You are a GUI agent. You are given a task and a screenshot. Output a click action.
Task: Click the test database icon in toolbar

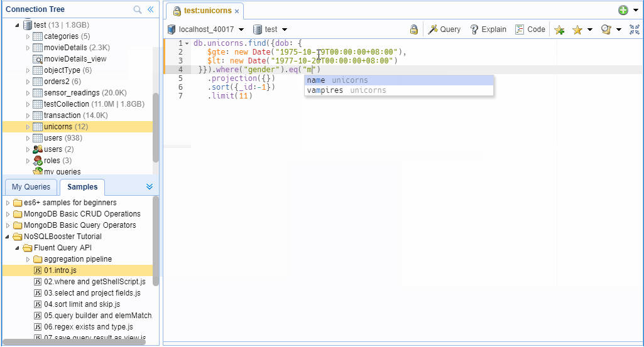coord(258,29)
